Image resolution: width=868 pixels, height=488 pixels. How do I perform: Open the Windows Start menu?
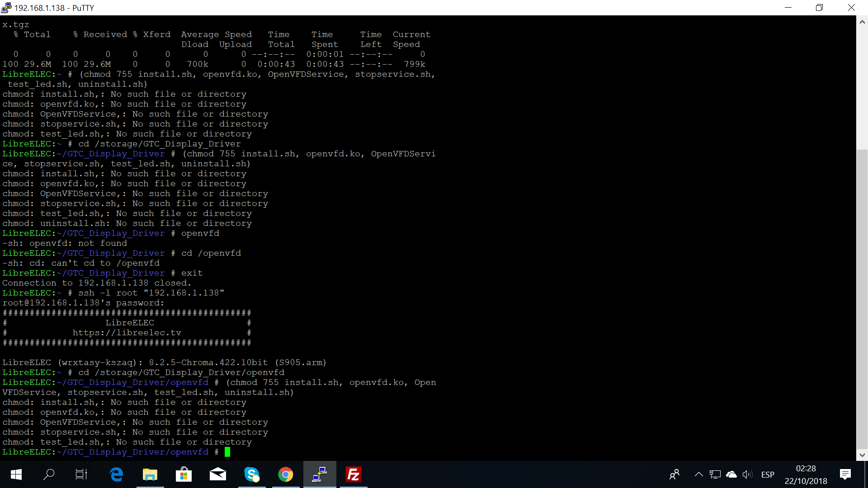tap(16, 474)
